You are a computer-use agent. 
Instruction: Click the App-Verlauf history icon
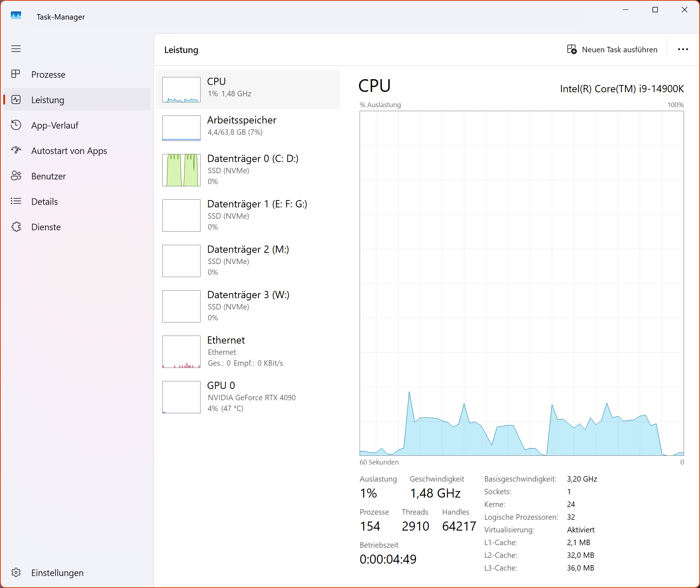pyautogui.click(x=16, y=125)
